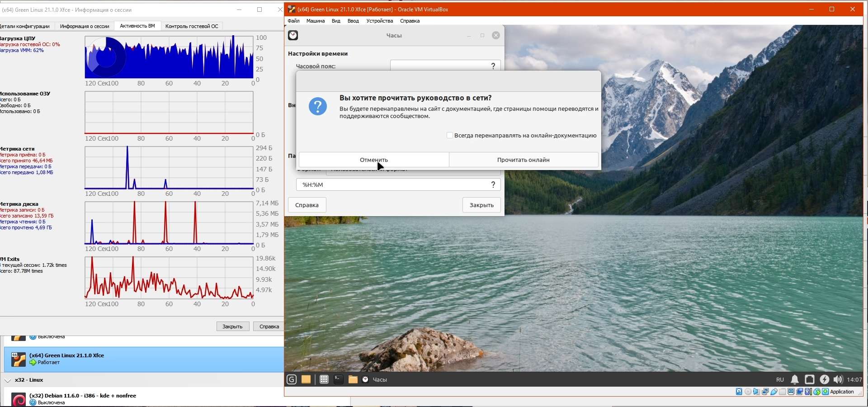The width and height of the screenshot is (868, 407).
Task: Click the time zone question mark icon
Action: (493, 66)
